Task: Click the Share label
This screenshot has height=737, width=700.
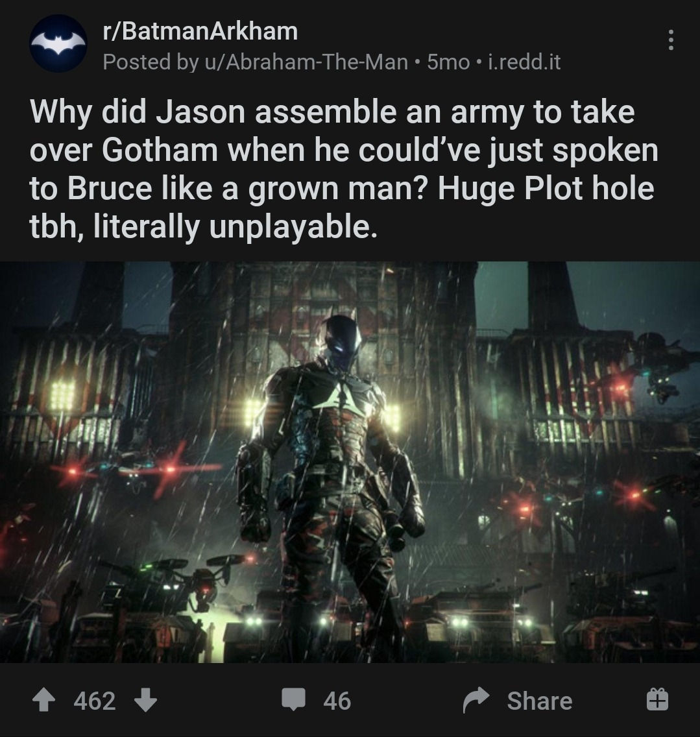Action: click(x=540, y=701)
